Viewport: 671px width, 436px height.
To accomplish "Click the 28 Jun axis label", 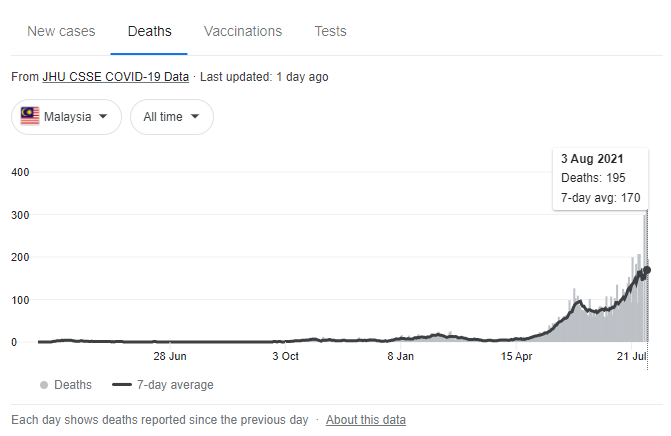I will [170, 356].
